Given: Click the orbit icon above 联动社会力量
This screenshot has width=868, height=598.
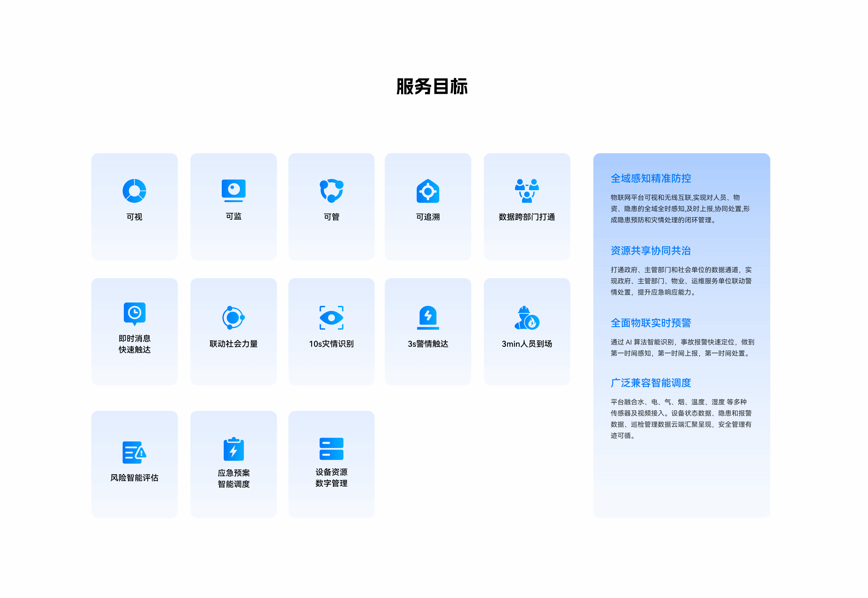Looking at the screenshot, I should (x=234, y=318).
